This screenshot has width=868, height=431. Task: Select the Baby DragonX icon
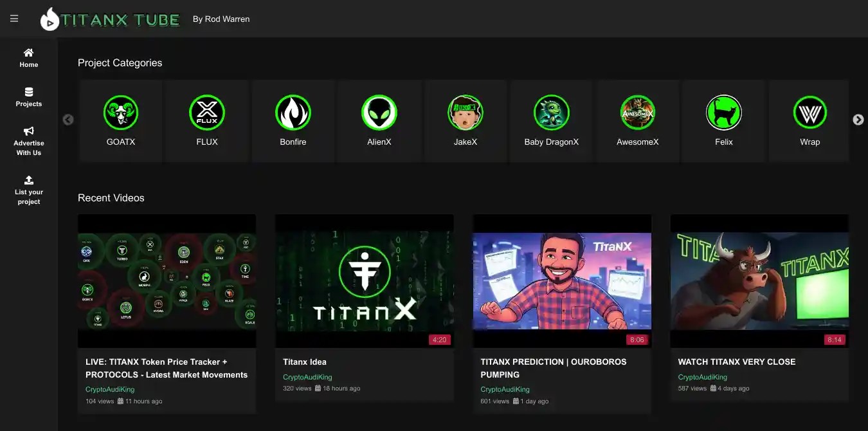coord(552,113)
